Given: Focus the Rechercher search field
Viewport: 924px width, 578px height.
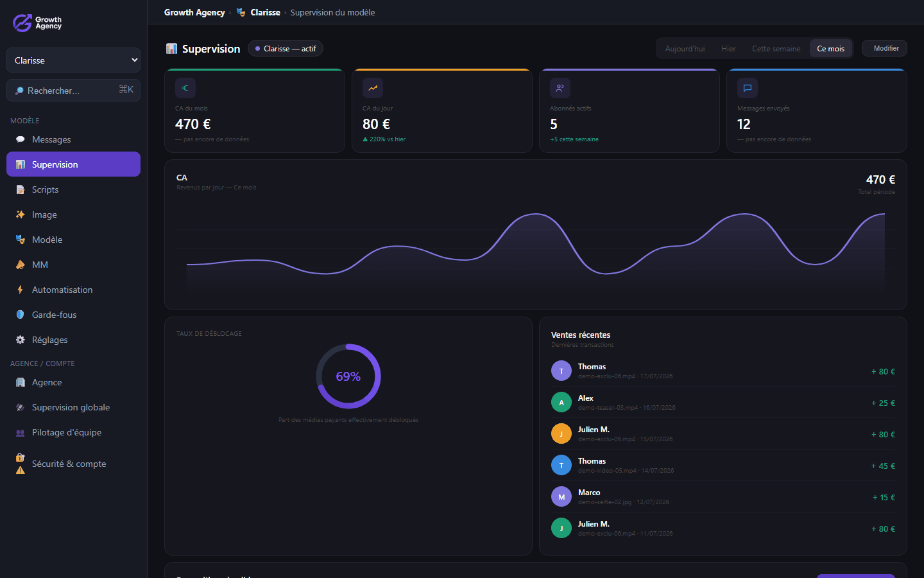Looking at the screenshot, I should (x=73, y=91).
